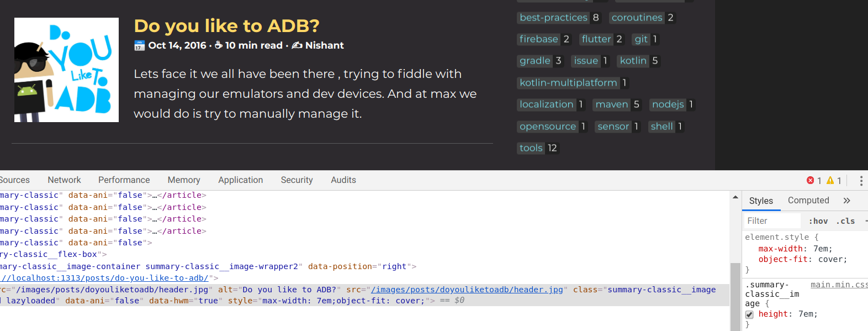Open the localization tag
Screen dimensions: 868x331
click(x=547, y=104)
